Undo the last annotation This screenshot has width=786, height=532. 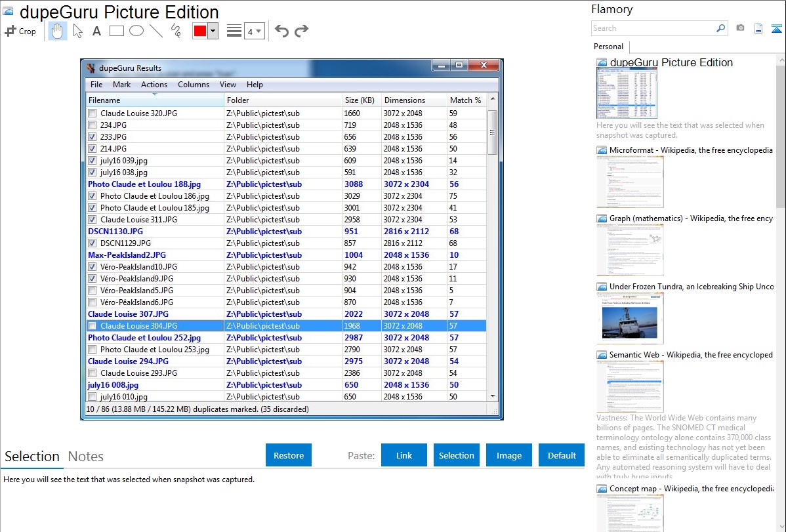(281, 31)
